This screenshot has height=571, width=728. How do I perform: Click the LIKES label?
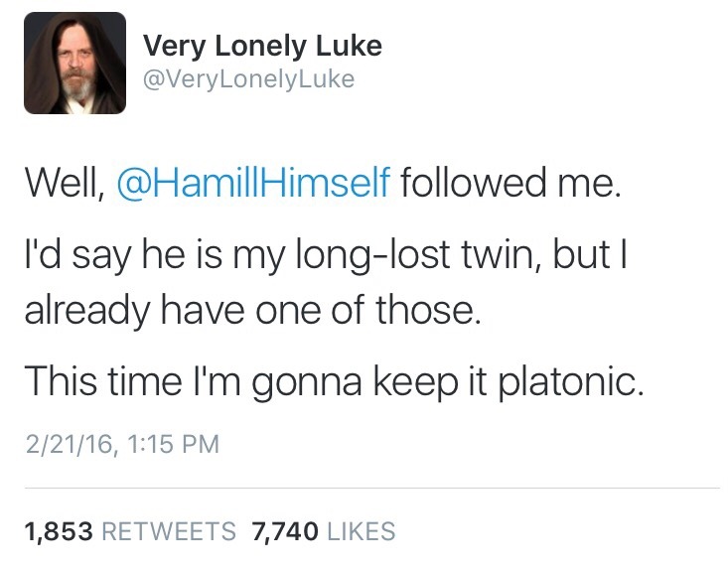pyautogui.click(x=359, y=531)
